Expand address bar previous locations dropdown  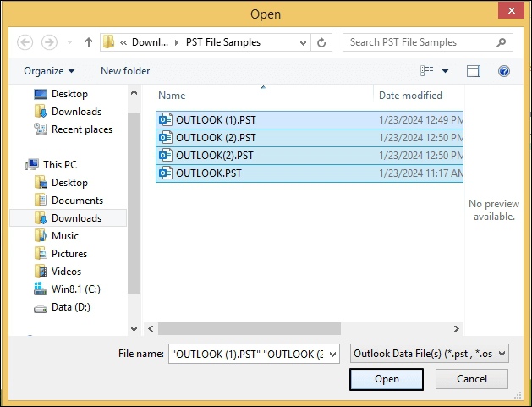pyautogui.click(x=303, y=42)
